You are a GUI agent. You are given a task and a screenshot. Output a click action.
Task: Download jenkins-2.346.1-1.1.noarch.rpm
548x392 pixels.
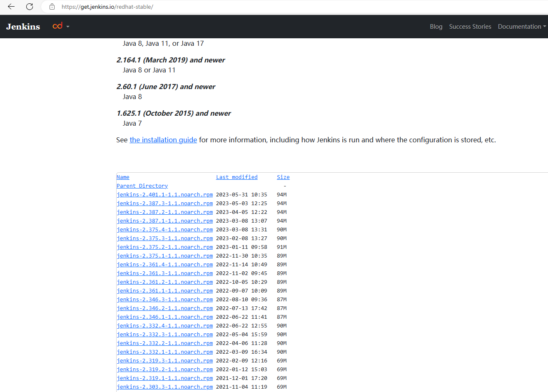[x=164, y=317]
